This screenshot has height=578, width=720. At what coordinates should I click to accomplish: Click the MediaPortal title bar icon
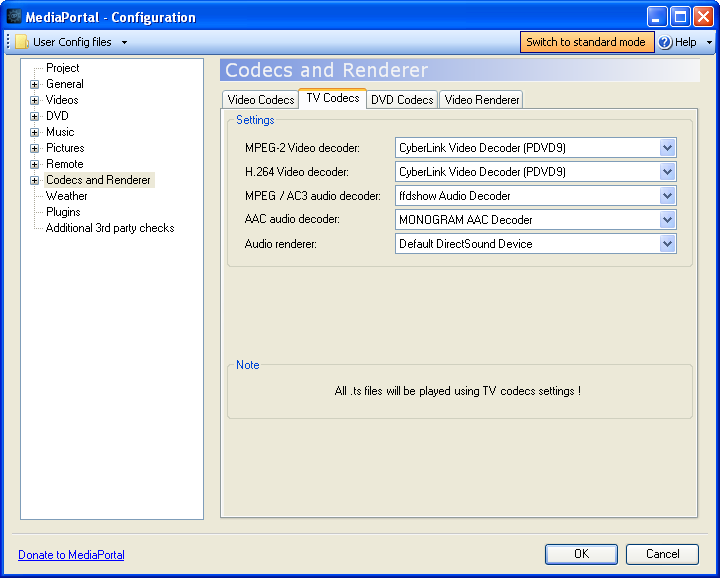[x=14, y=17]
